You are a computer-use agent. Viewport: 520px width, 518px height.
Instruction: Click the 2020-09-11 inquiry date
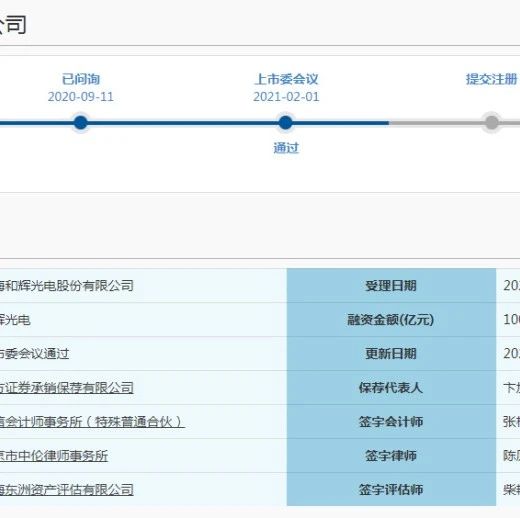tap(81, 97)
